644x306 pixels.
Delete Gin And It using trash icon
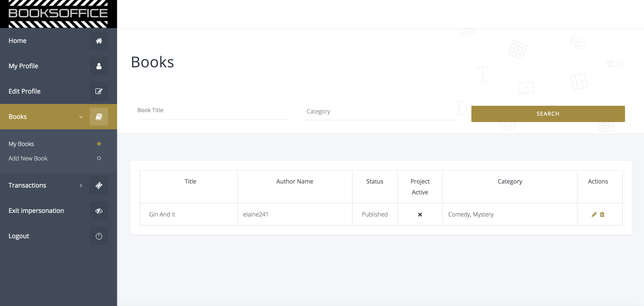click(602, 214)
